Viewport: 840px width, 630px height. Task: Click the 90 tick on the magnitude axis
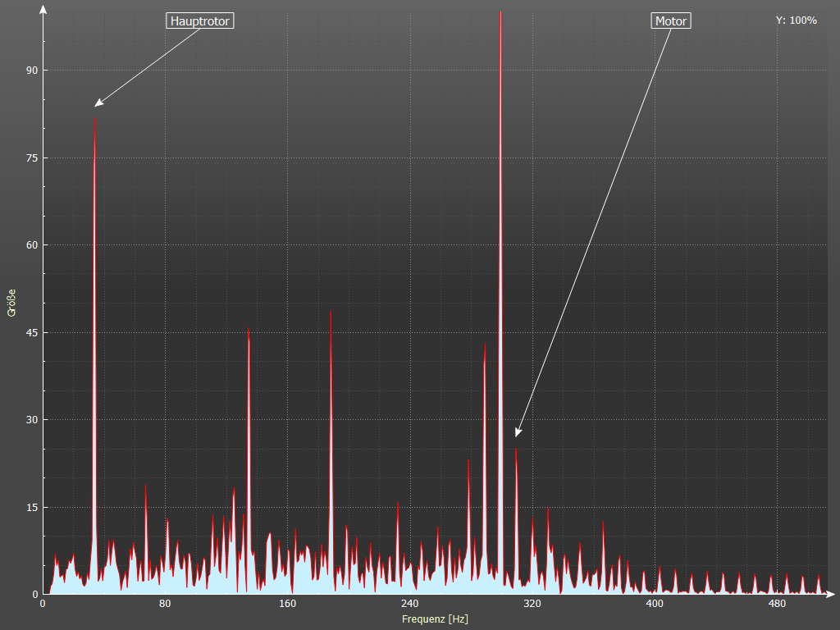(x=33, y=71)
